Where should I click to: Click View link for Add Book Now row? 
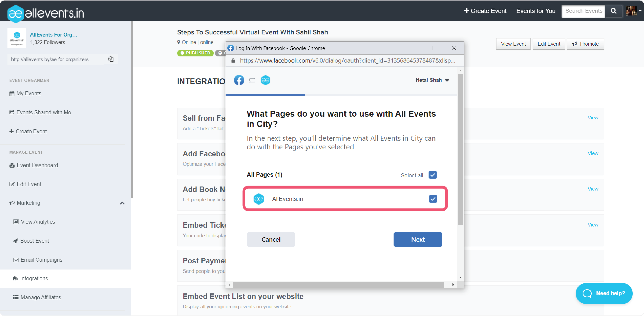click(x=593, y=189)
